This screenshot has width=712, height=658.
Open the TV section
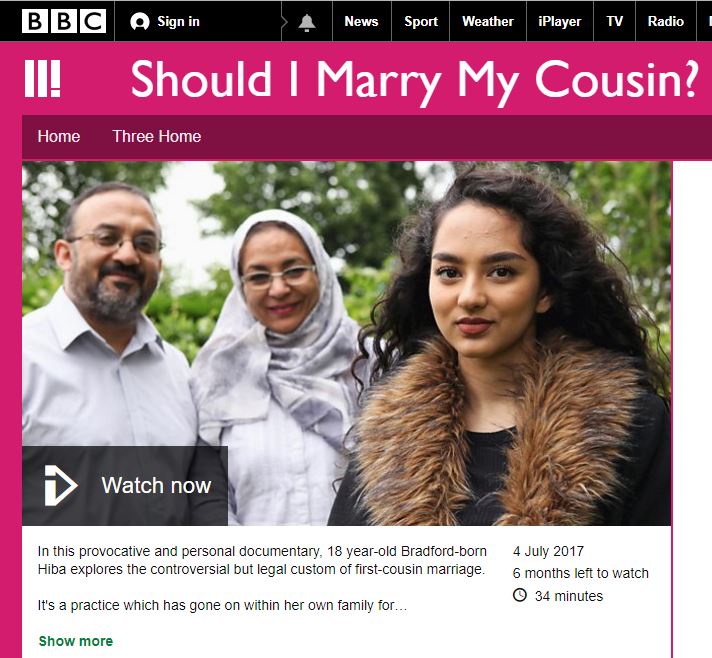pyautogui.click(x=614, y=21)
